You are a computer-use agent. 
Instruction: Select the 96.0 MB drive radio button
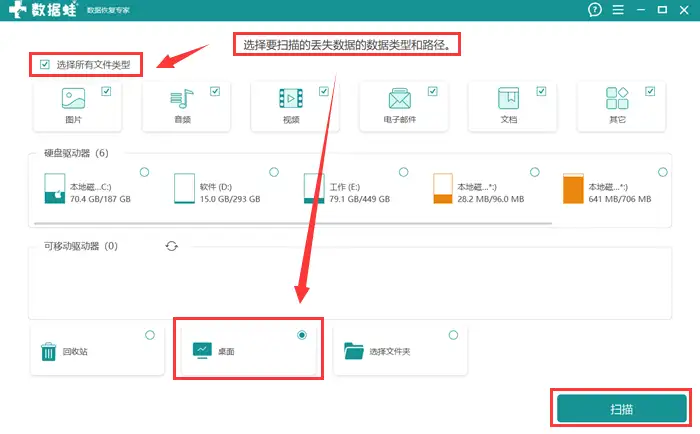534,172
